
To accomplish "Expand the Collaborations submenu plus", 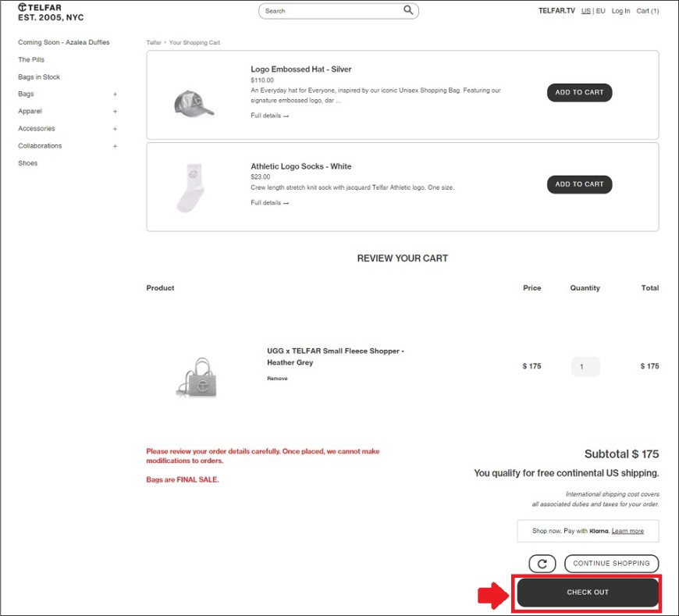I will (x=116, y=146).
